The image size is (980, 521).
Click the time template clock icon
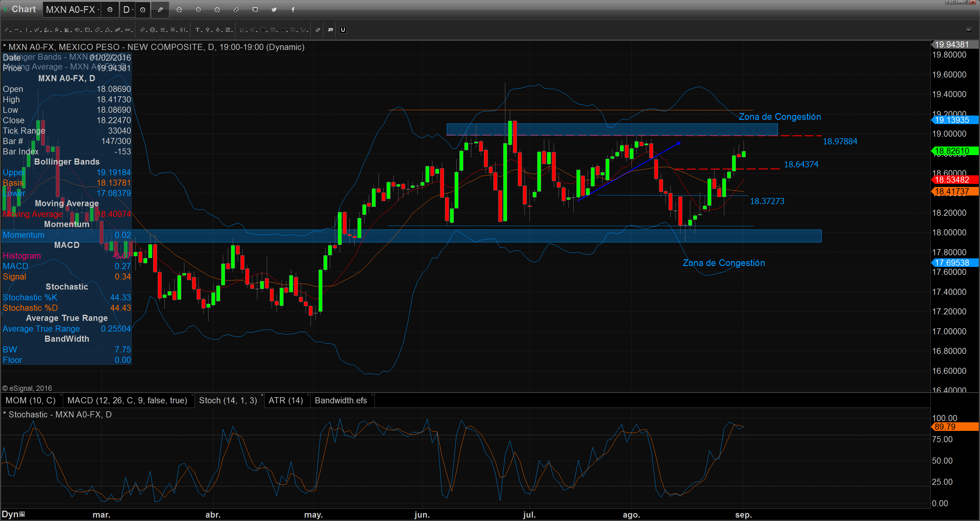[143, 10]
